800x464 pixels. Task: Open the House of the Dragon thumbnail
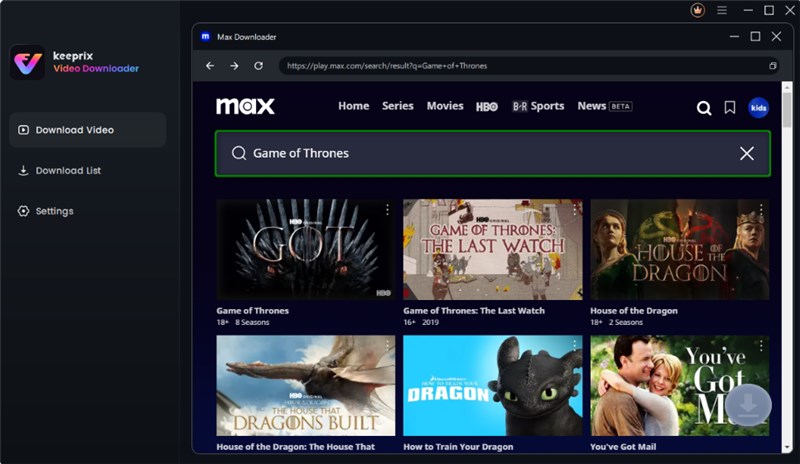pyautogui.click(x=680, y=249)
